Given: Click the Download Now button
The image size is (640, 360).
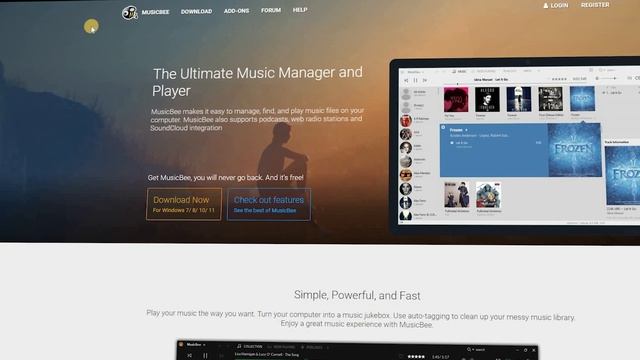Looking at the screenshot, I should (x=184, y=204).
